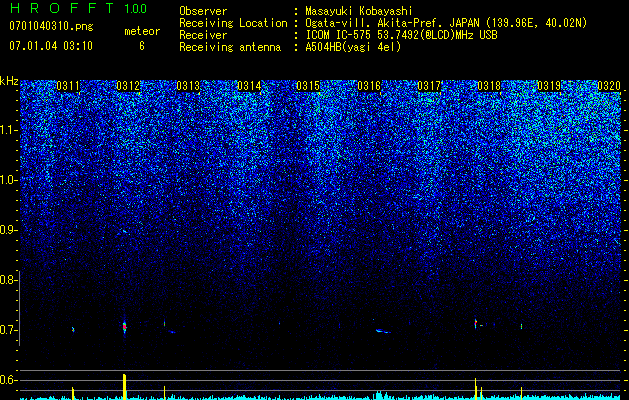The width and height of the screenshot is (629, 400).
Task: Click the 0.8 frequency axis label
Action: coord(8,280)
